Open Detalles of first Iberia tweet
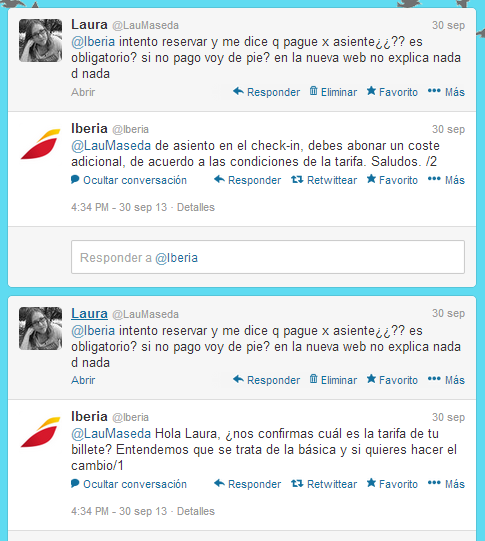This screenshot has height=541, width=485. [196, 207]
